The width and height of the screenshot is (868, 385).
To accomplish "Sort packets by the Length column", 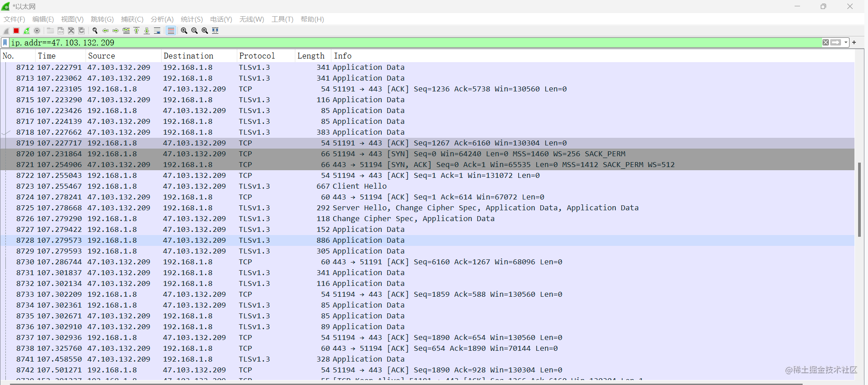I will tap(313, 56).
